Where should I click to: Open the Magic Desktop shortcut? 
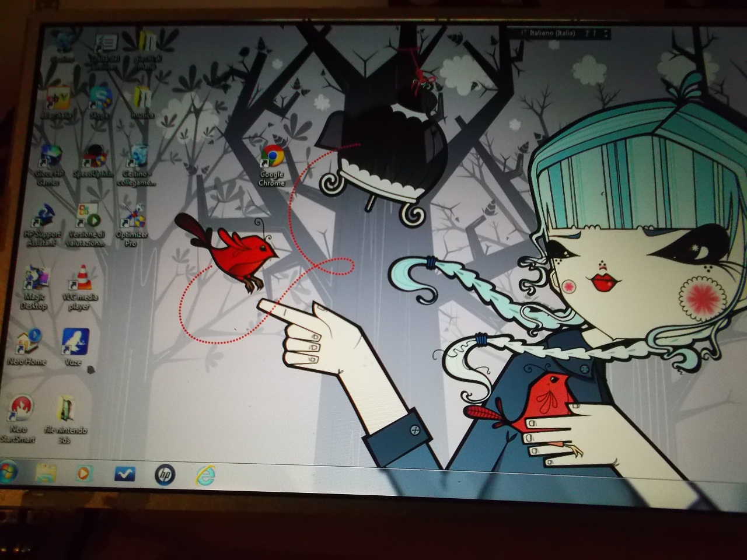(35, 288)
